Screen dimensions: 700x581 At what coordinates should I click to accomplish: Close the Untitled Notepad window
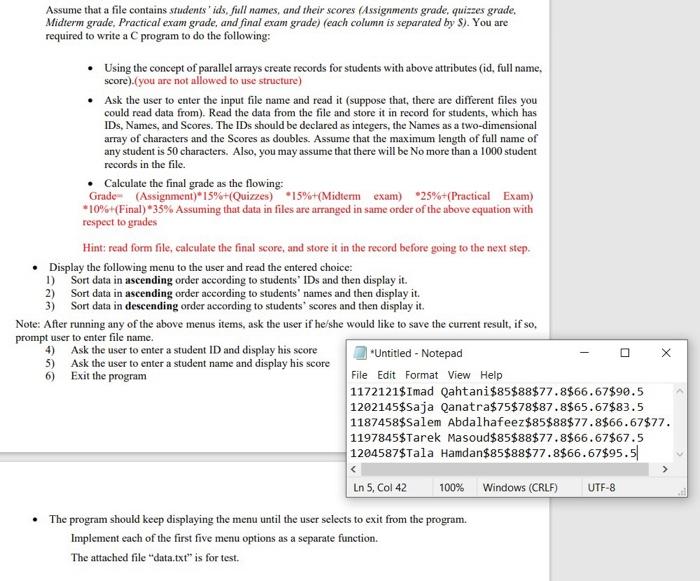click(666, 353)
